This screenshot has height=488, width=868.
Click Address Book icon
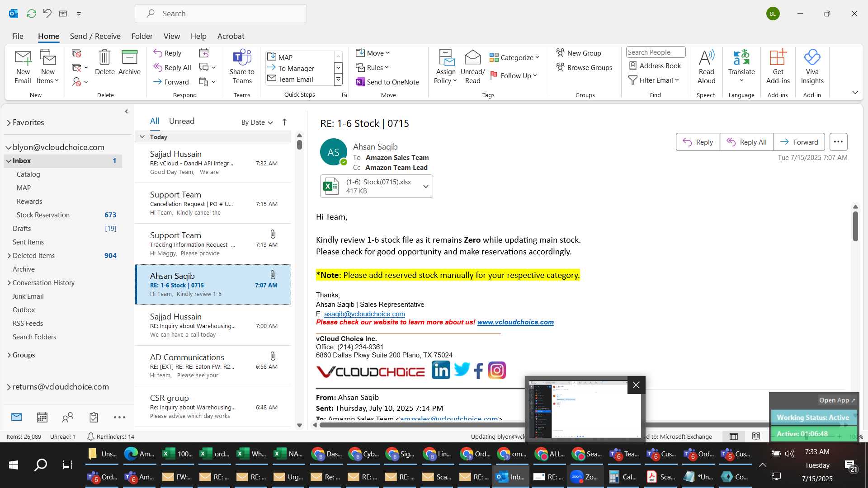(633, 66)
